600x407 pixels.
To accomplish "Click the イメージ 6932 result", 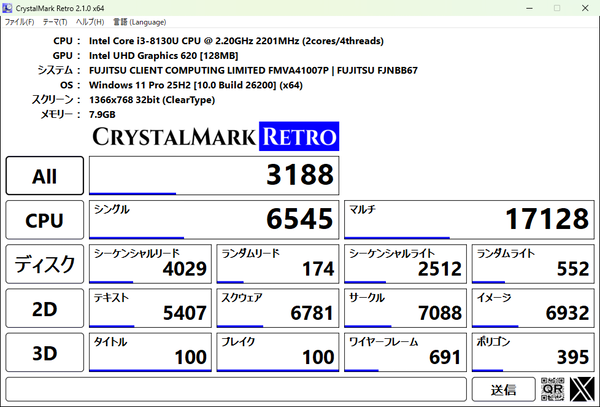I will (533, 308).
